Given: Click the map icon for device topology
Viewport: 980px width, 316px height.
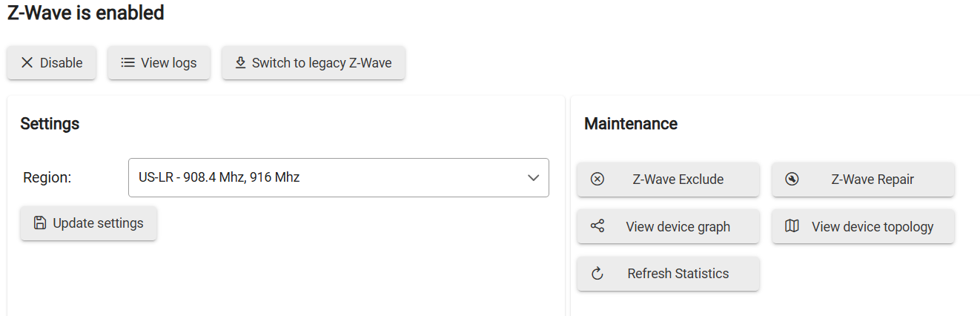Looking at the screenshot, I should pyautogui.click(x=792, y=226).
